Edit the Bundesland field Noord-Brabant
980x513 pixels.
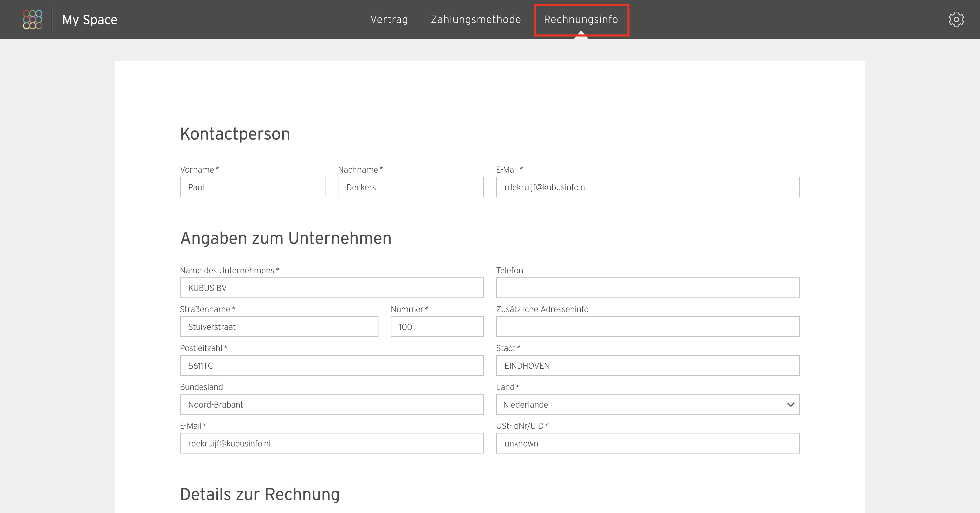[x=332, y=404]
